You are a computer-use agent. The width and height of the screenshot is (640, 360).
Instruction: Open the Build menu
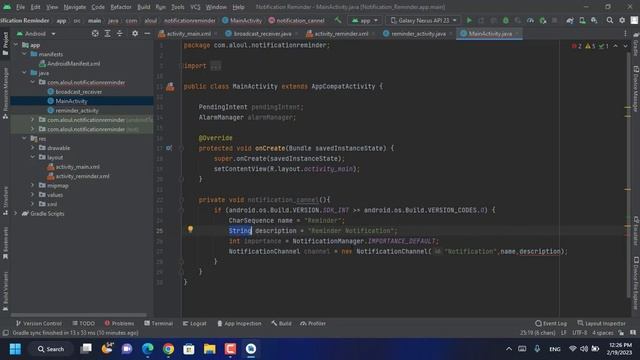coord(144,7)
